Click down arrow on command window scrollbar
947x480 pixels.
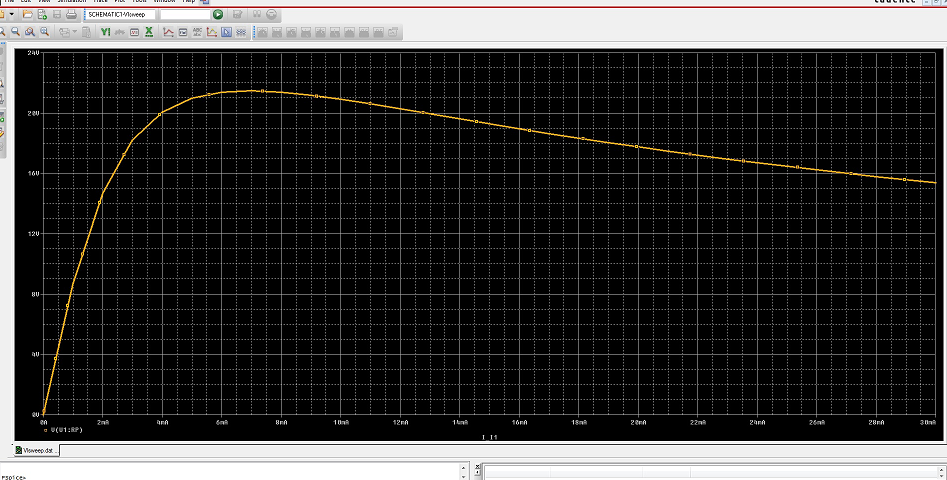(463, 476)
